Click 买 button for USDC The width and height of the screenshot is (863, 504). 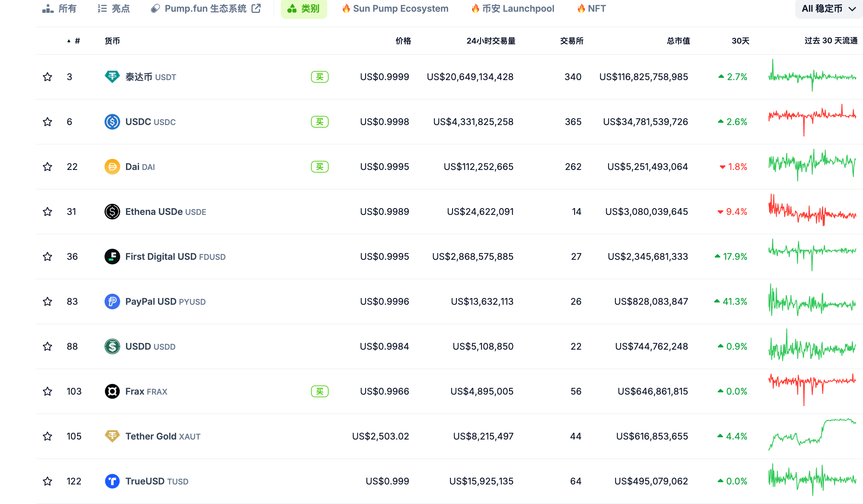(x=319, y=122)
